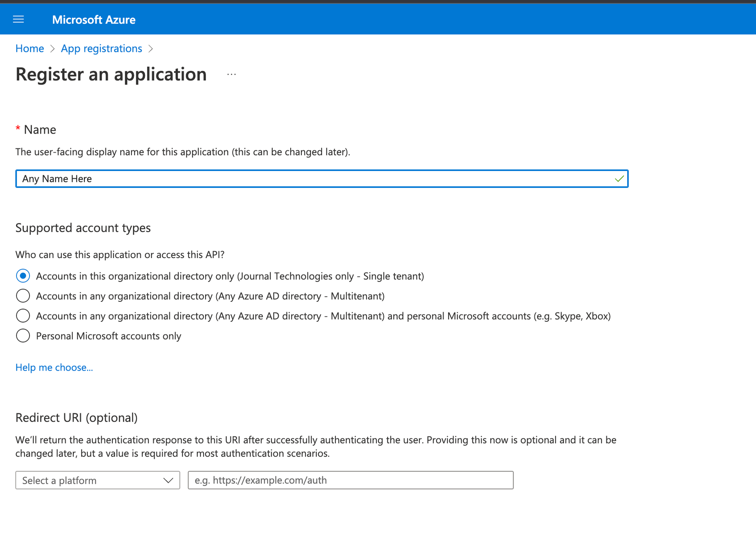
Task: Open the Azure portal top menu icon
Action: (x=18, y=19)
